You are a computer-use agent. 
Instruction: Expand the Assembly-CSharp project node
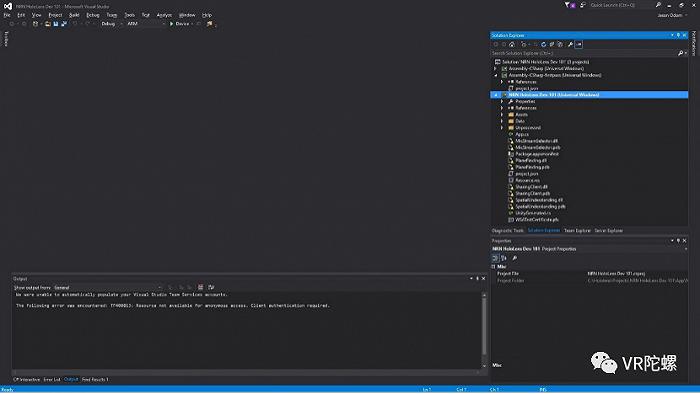click(496, 69)
